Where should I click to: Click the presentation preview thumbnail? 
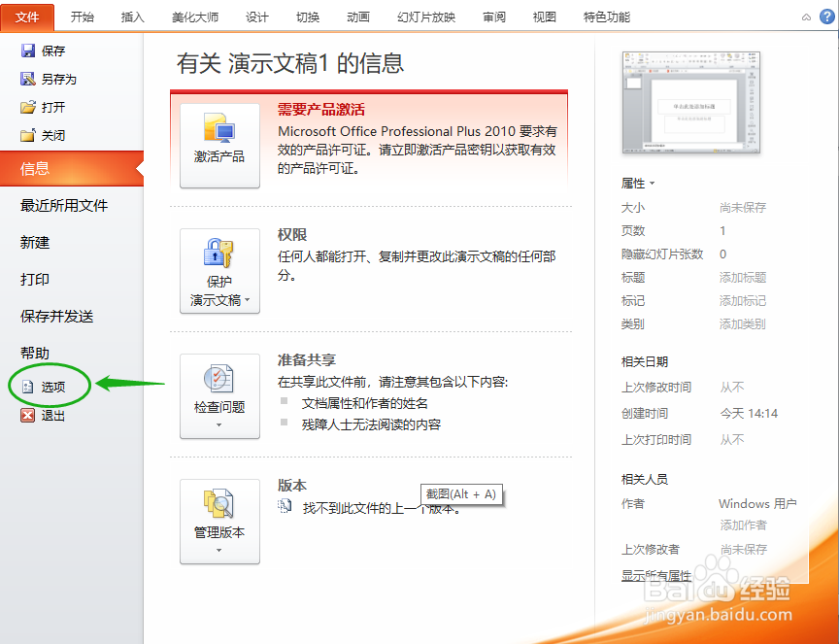(x=691, y=102)
